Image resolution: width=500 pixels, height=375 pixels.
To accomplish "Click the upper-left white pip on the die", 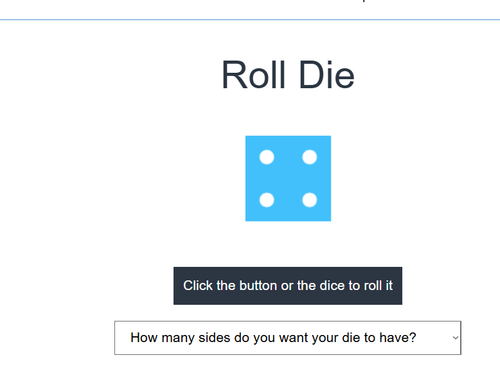I will (267, 157).
